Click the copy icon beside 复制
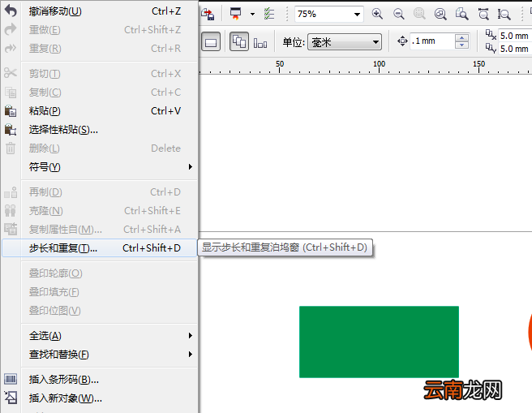 pos(11,92)
